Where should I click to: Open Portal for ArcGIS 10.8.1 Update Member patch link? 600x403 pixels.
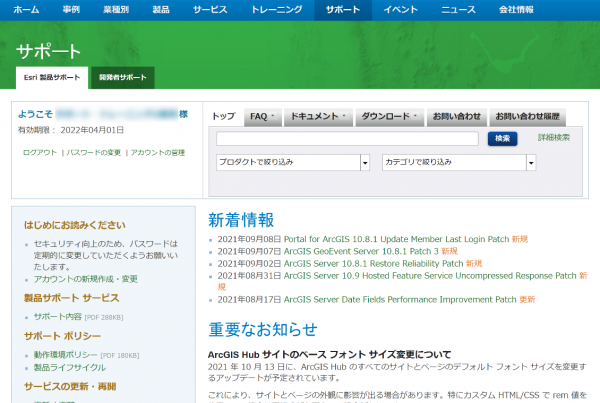tap(396, 239)
